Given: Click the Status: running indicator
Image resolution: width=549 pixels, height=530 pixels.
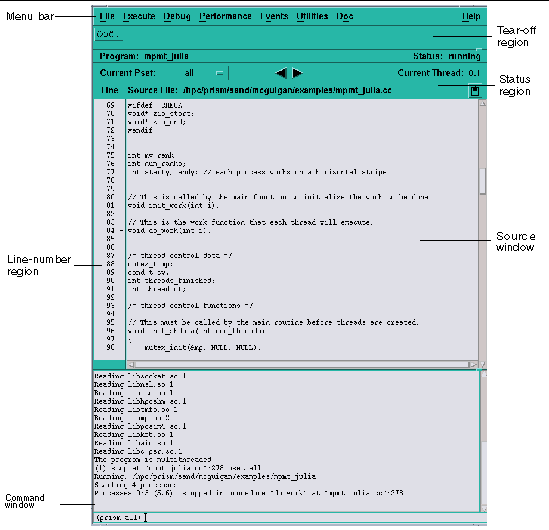Looking at the screenshot, I should (x=447, y=56).
